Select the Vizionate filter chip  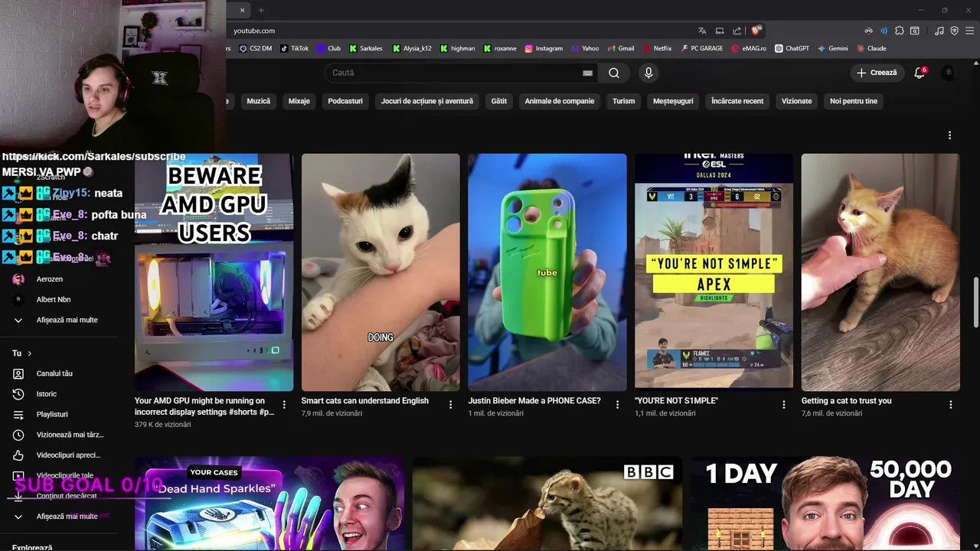pos(796,101)
